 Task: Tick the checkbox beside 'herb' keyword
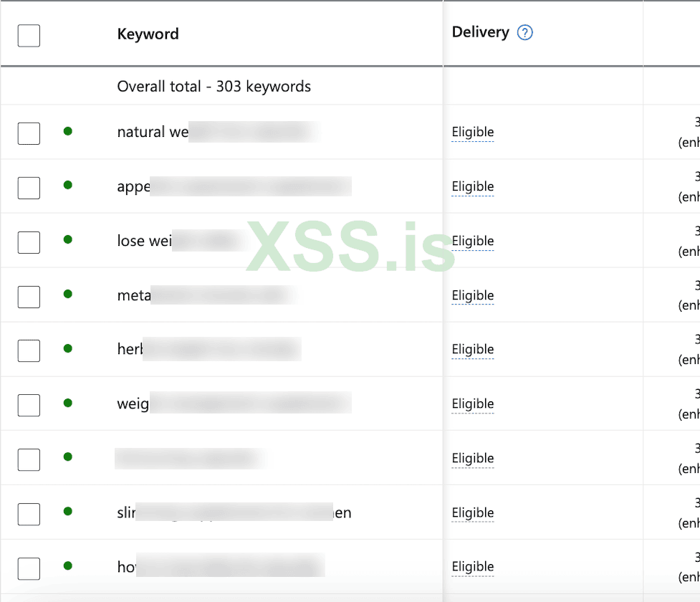click(x=29, y=350)
